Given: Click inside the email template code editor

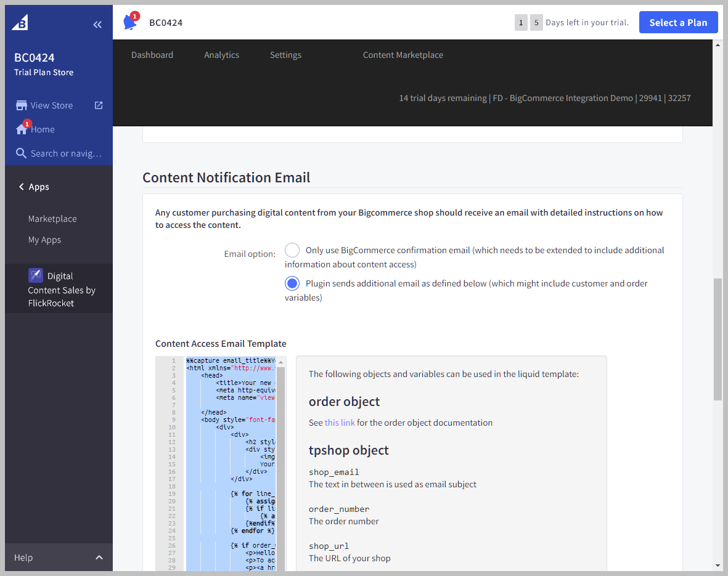Looking at the screenshot, I should click(x=228, y=462).
